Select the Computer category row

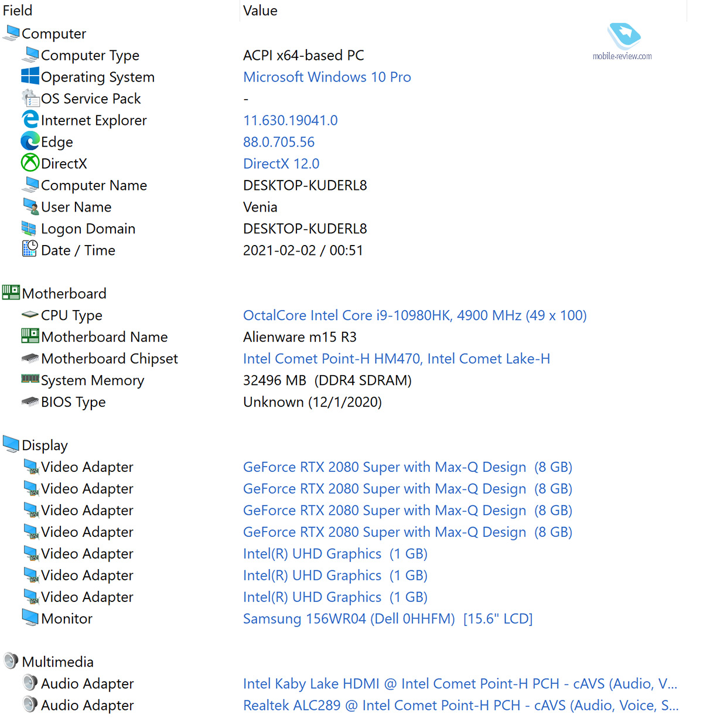[x=54, y=33]
